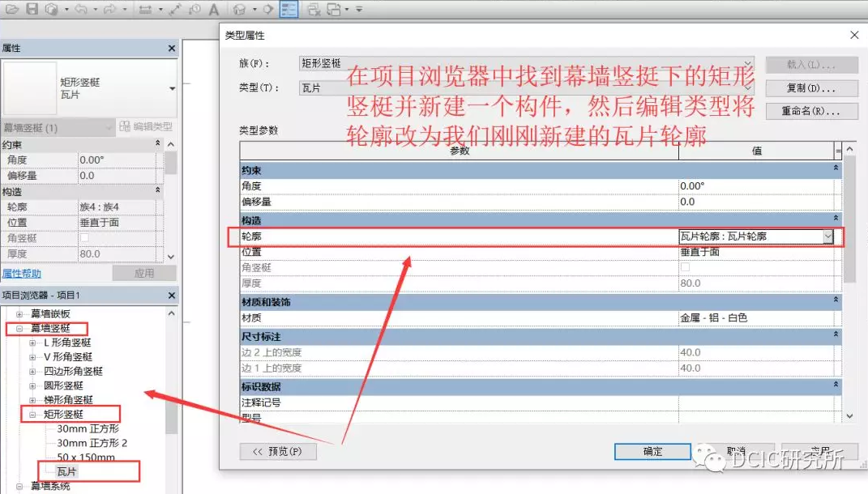Screen dimensions: 868x494
Task: Select the Measure tool icon
Action: click(146, 9)
